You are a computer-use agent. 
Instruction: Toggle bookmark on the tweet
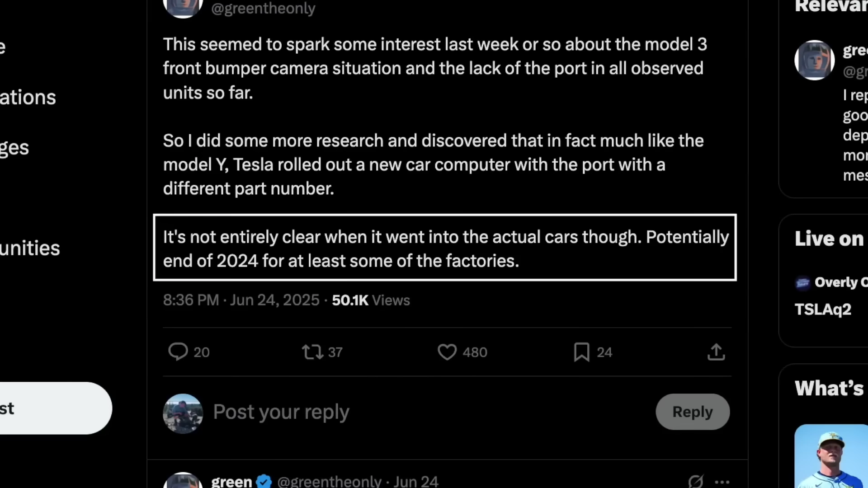[x=581, y=352]
